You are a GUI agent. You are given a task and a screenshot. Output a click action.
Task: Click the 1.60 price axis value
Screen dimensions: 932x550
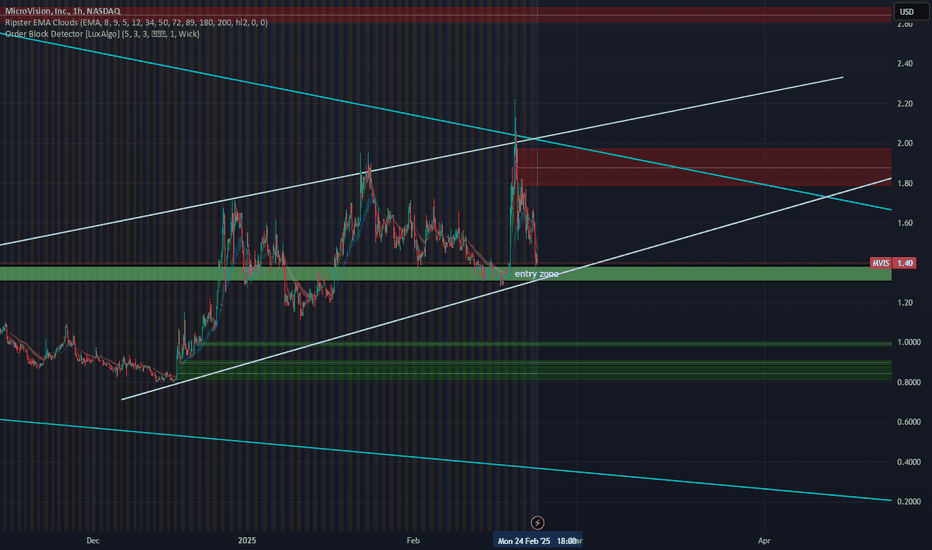point(905,223)
